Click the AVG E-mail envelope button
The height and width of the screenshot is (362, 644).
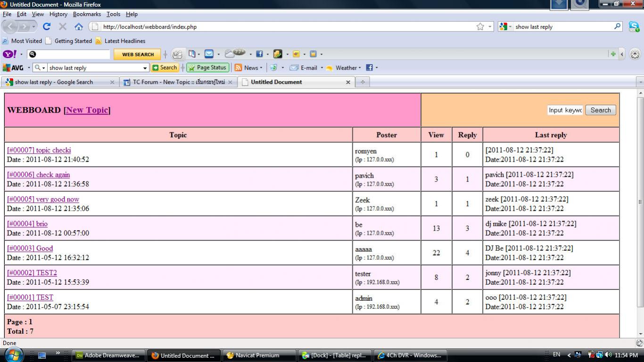click(x=303, y=67)
